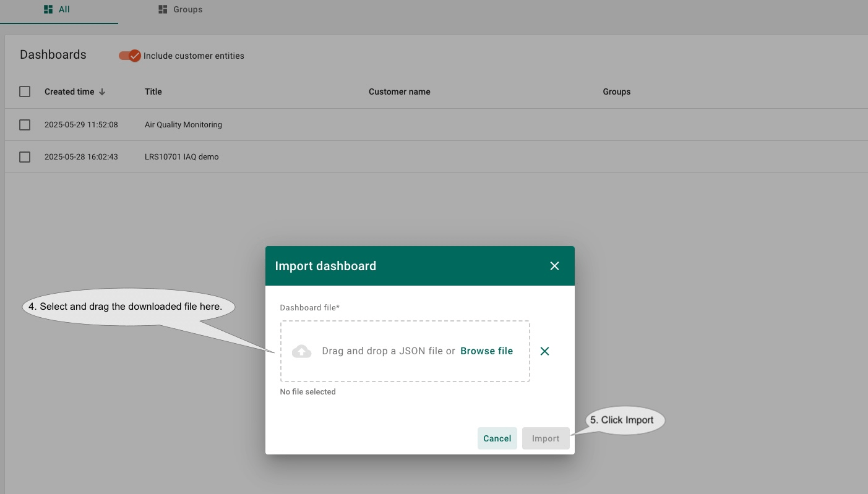Click the Import button

(546, 438)
